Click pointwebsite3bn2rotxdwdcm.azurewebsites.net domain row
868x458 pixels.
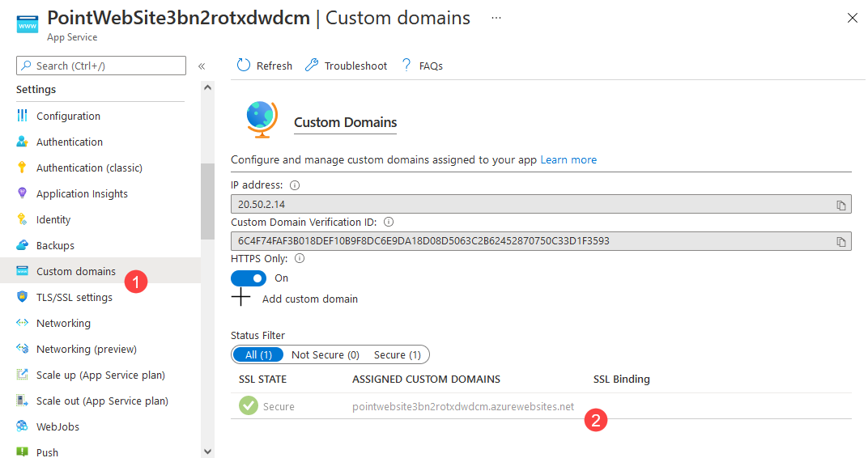point(541,406)
